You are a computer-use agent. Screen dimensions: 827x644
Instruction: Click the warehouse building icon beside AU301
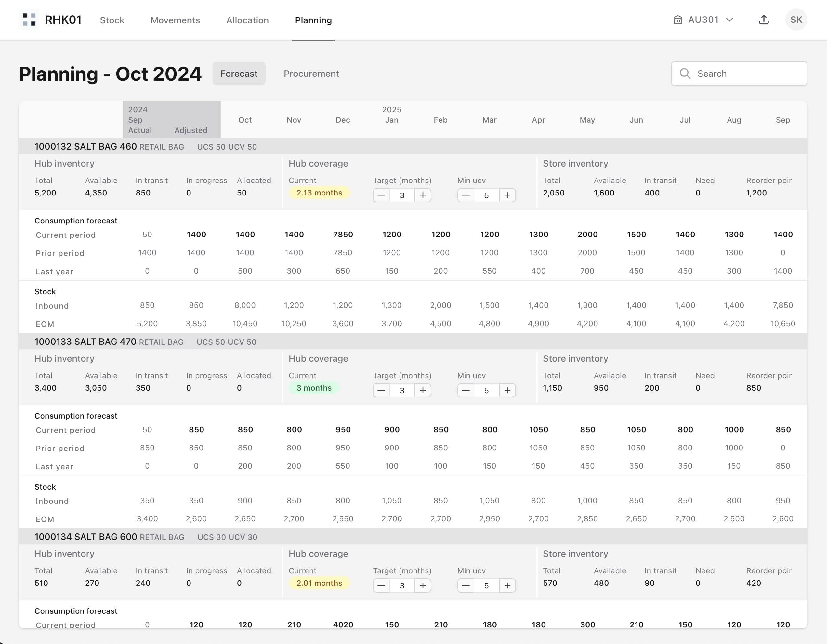(x=677, y=20)
